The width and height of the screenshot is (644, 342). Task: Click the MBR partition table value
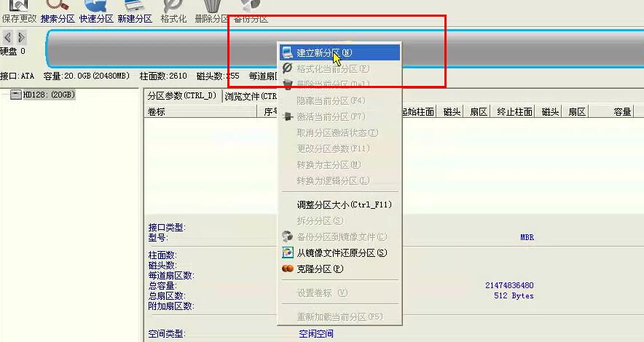(x=527, y=237)
